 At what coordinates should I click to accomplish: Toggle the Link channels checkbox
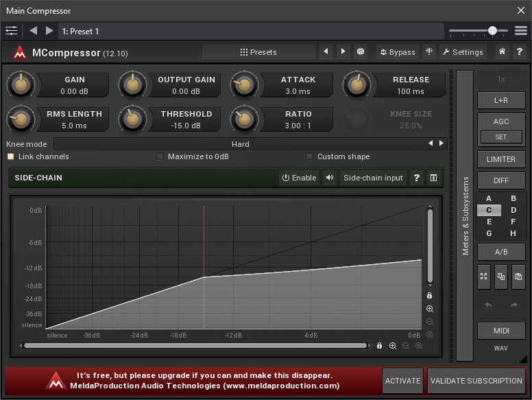click(11, 156)
